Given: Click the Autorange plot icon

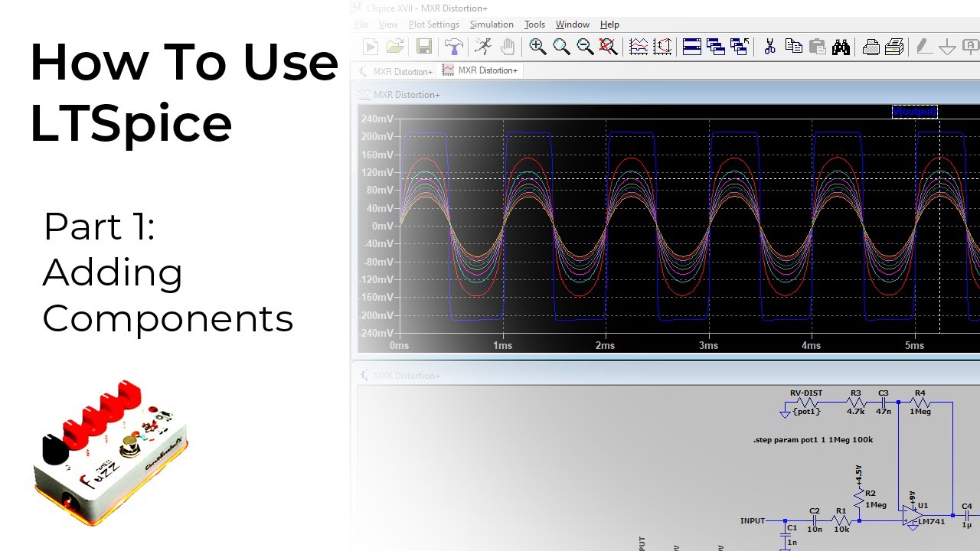Looking at the screenshot, I should click(639, 47).
